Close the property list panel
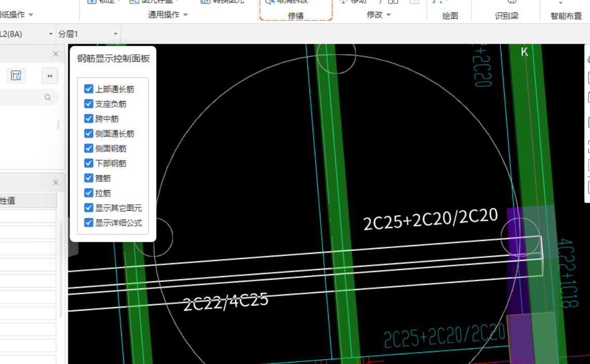Image resolution: width=590 pixels, height=364 pixels. [x=56, y=183]
